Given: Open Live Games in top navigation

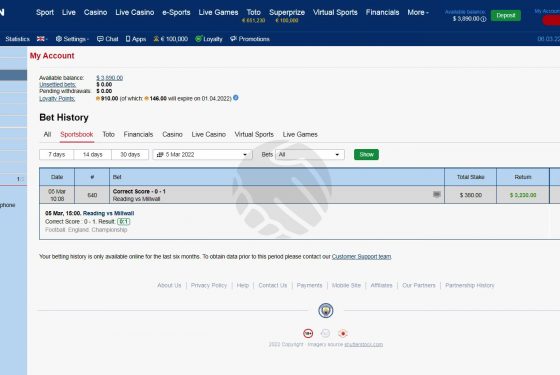Looking at the screenshot, I should pyautogui.click(x=218, y=12).
